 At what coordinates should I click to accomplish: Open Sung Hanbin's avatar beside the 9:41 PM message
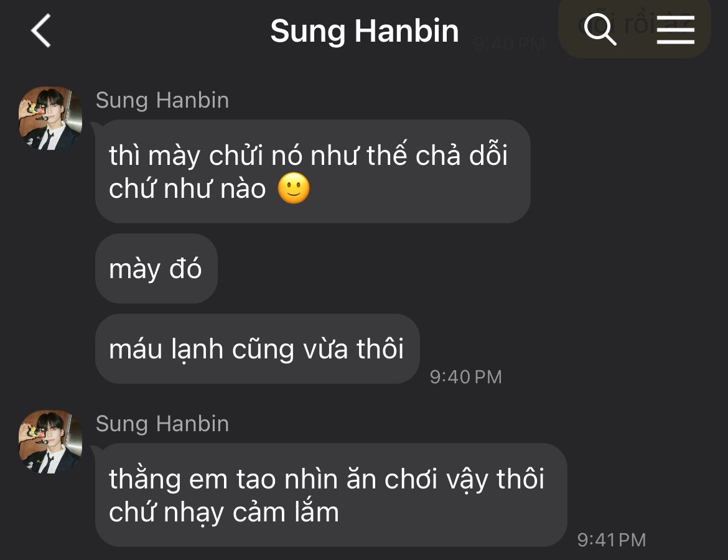(50, 442)
